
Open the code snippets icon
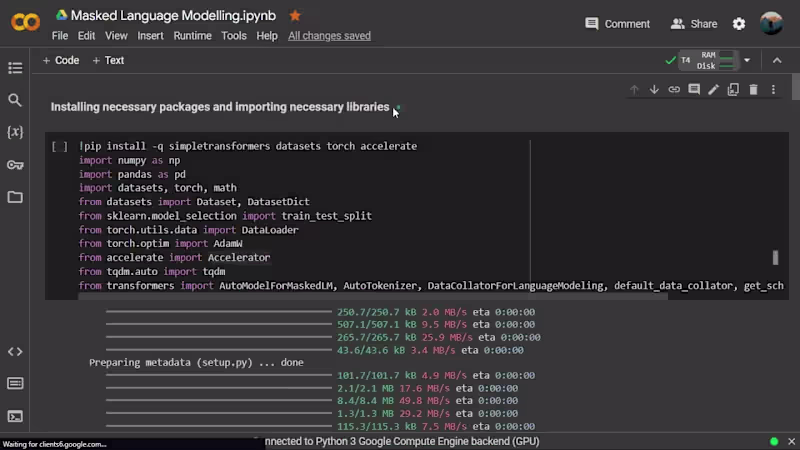click(15, 352)
